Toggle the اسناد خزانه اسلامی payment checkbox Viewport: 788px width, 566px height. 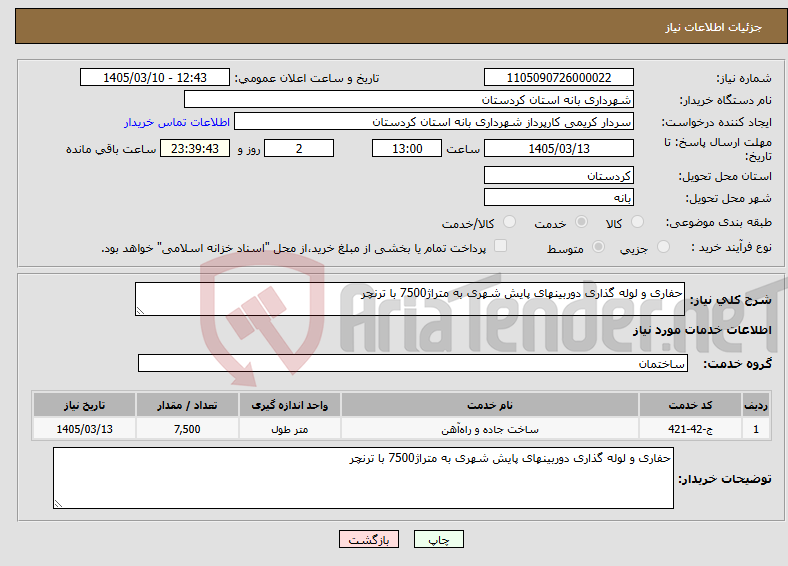click(x=500, y=246)
